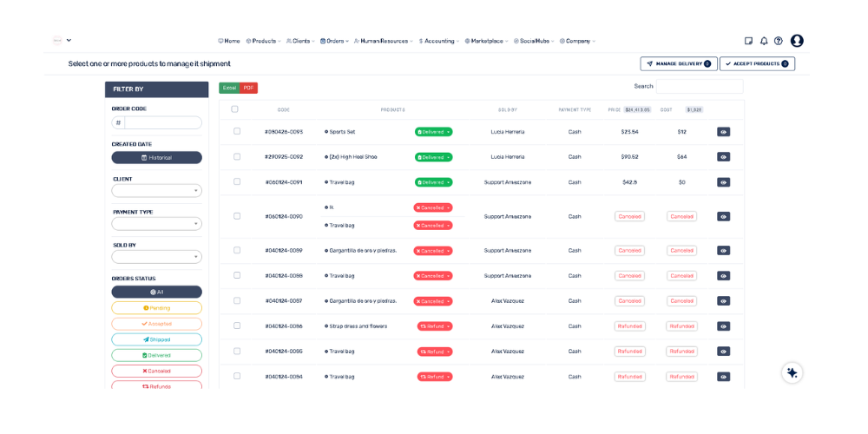
Task: Open the user profile avatar
Action: tap(797, 41)
